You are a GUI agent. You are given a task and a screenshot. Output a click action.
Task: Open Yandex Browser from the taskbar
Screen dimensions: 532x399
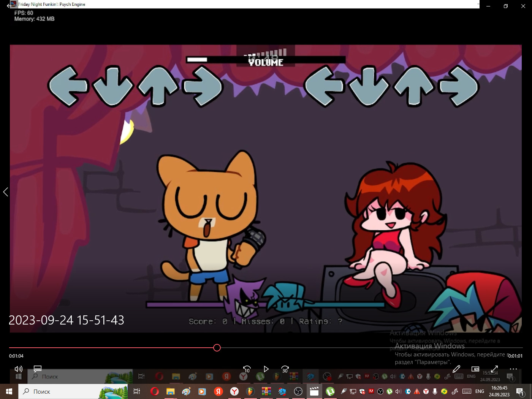[x=234, y=391]
